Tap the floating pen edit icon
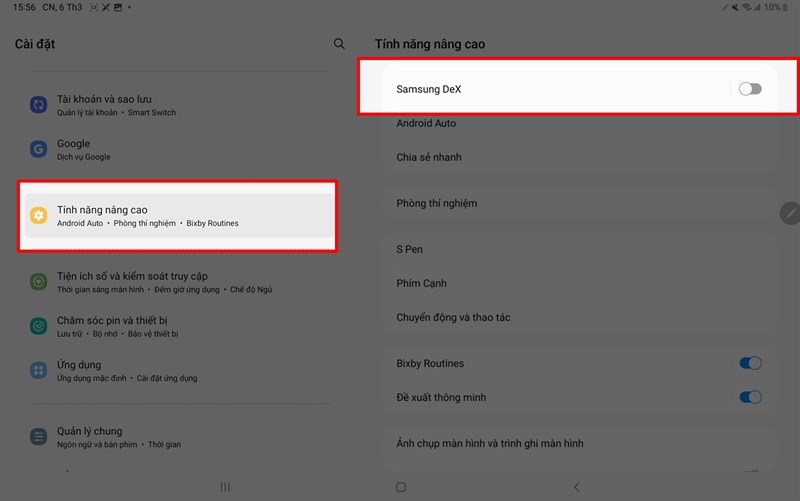Screen dimensions: 800x501 (790, 213)
